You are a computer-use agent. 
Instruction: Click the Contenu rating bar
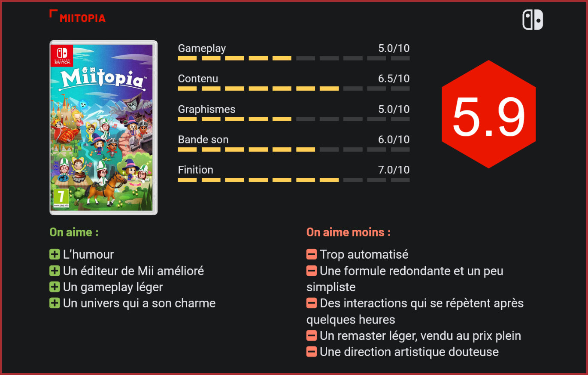coord(294,88)
